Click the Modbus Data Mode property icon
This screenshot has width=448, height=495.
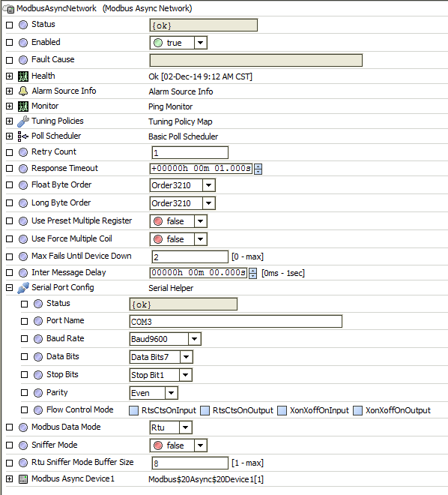coord(23,427)
